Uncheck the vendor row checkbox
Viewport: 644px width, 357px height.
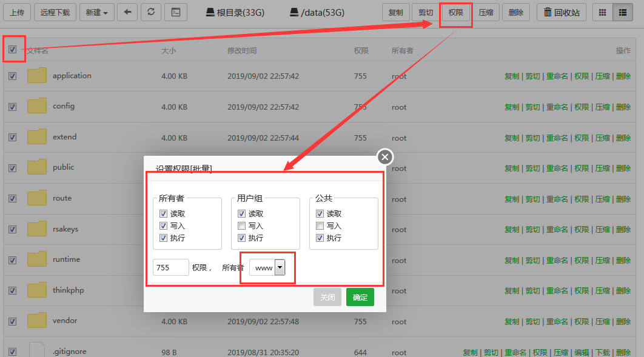12,321
